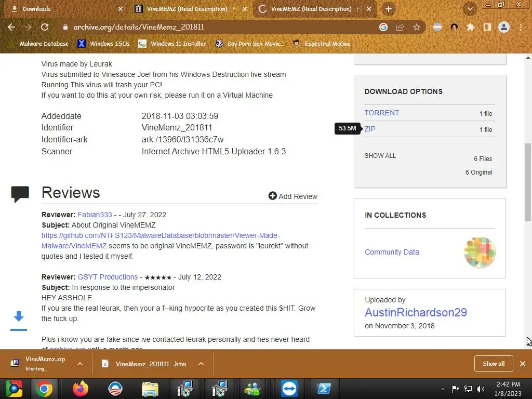This screenshot has height=399, width=532.
Task: Click Community Data collection thumbnail
Action: [x=480, y=252]
